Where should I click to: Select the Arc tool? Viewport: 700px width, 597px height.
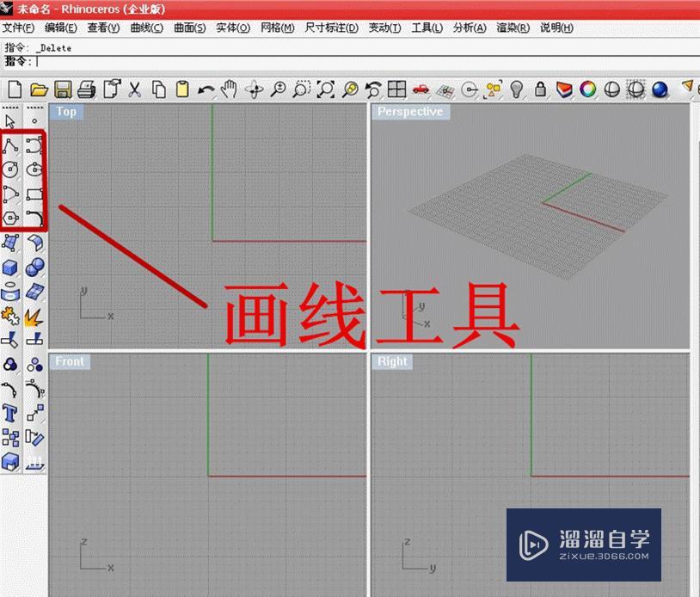click(10, 194)
